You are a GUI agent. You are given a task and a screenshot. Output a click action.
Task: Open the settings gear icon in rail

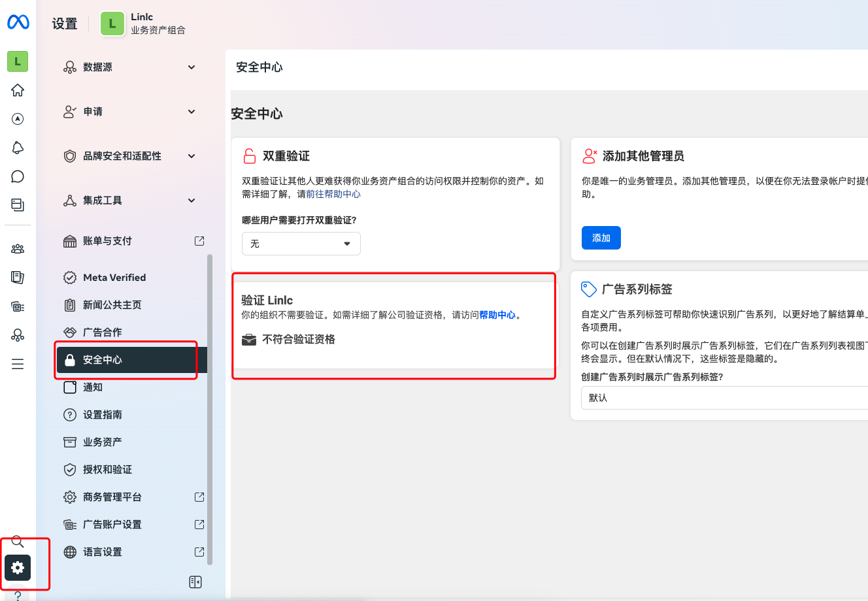[x=18, y=568]
